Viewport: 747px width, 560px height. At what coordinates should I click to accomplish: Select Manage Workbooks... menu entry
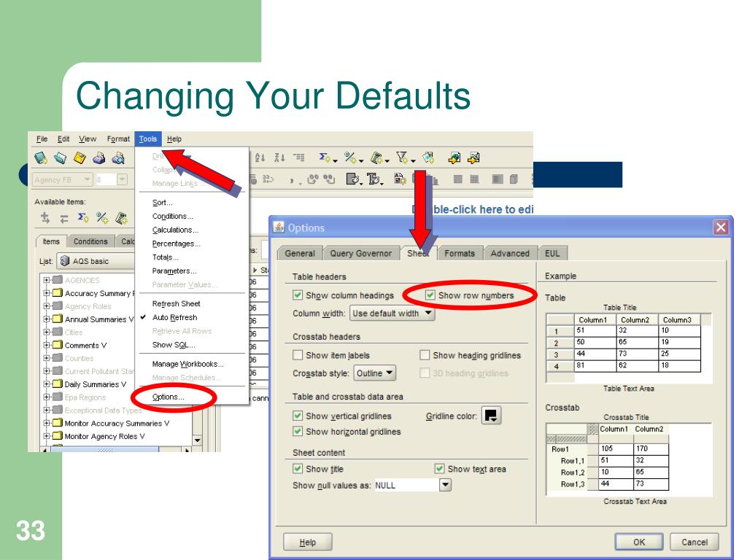pos(187,364)
